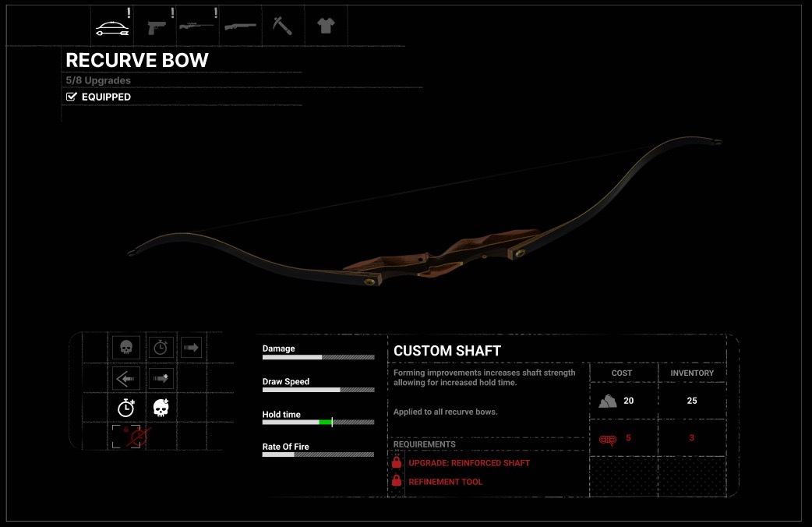Click the cost value 20
The image size is (812, 527).
629,401
